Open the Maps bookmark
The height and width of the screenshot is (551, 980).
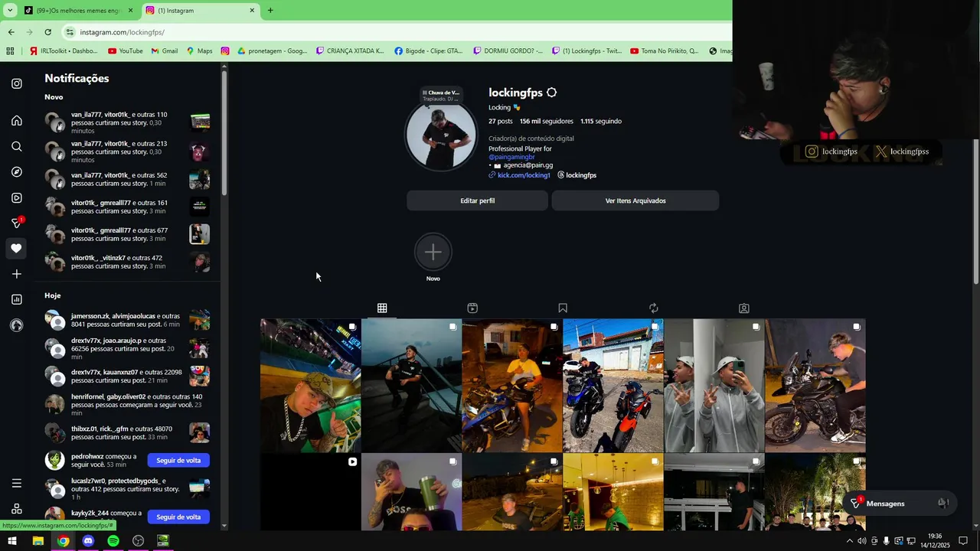click(x=199, y=51)
